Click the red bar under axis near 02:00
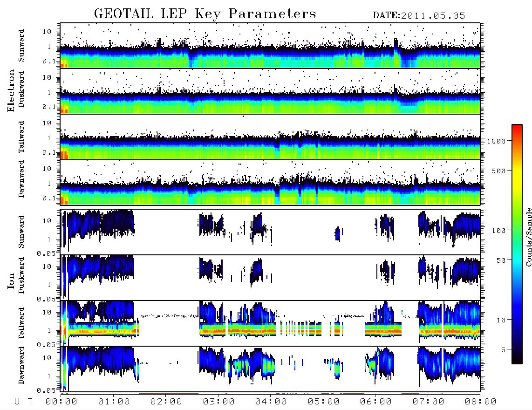The height and width of the screenshot is (410, 532). pos(169,393)
